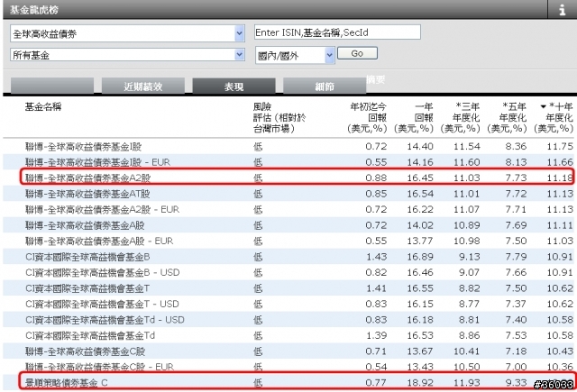The image size is (577, 392).
Task: Open the 所有基金 dropdown
Action: pos(127,55)
